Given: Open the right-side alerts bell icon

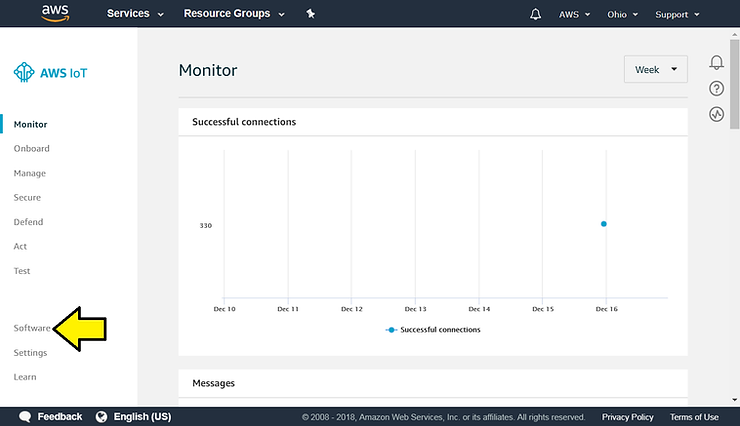Looking at the screenshot, I should click(716, 62).
